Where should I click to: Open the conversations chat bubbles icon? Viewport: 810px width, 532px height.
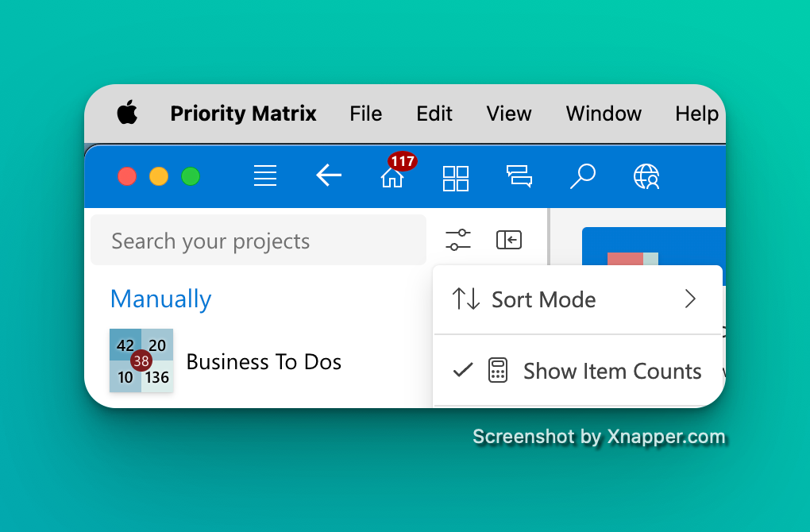click(519, 176)
